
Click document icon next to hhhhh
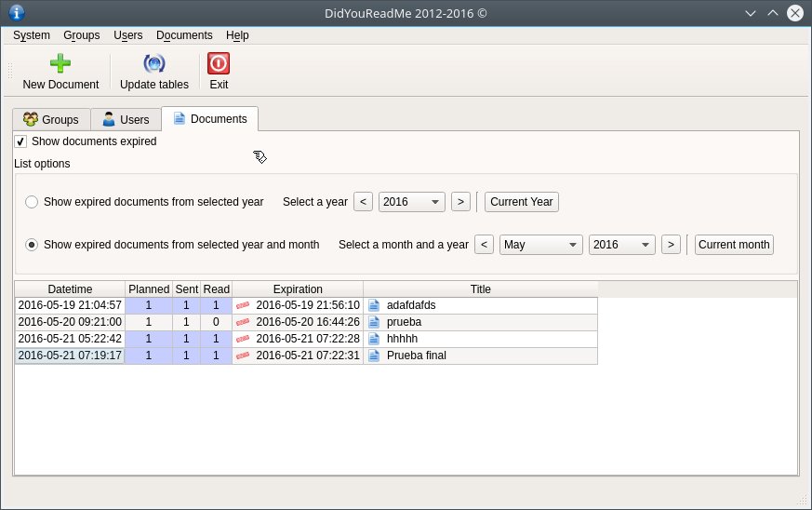tap(374, 339)
